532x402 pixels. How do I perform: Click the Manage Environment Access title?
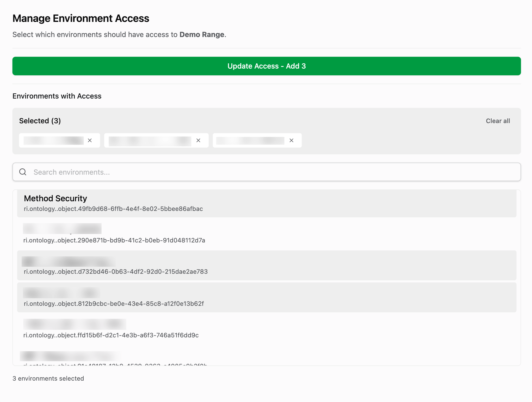click(x=81, y=19)
